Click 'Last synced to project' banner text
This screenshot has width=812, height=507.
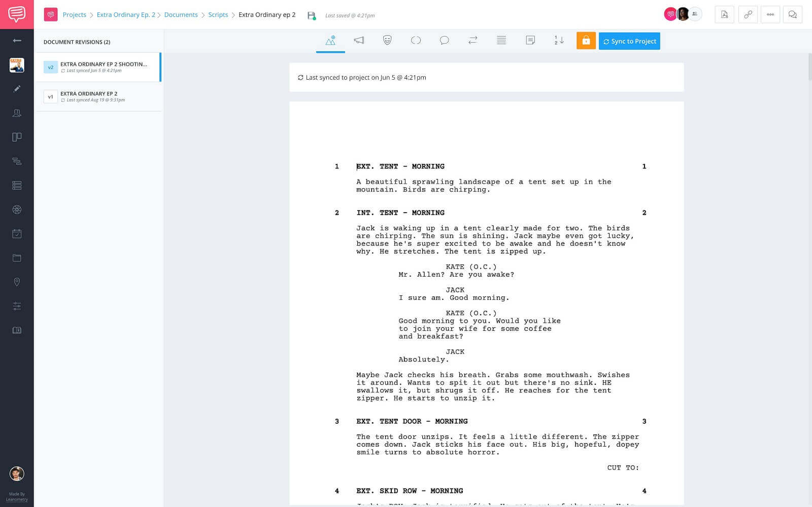(x=365, y=78)
